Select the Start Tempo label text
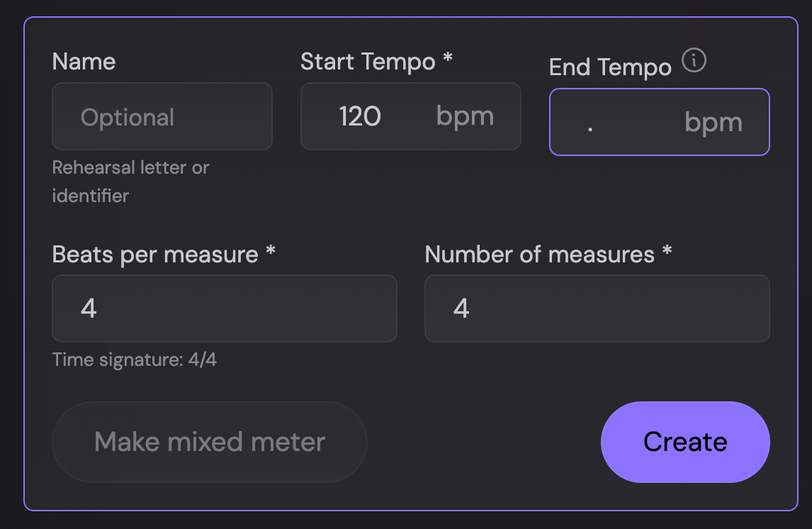 pyautogui.click(x=368, y=62)
